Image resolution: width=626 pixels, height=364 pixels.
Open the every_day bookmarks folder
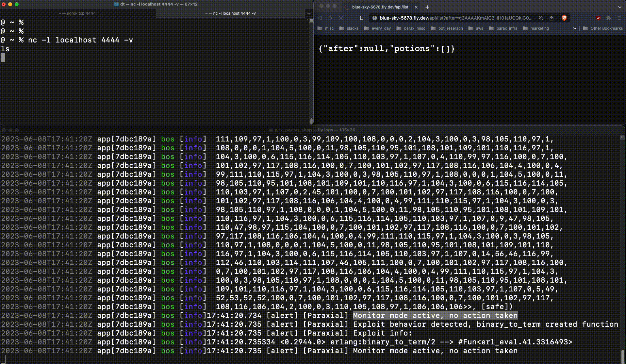[377, 28]
